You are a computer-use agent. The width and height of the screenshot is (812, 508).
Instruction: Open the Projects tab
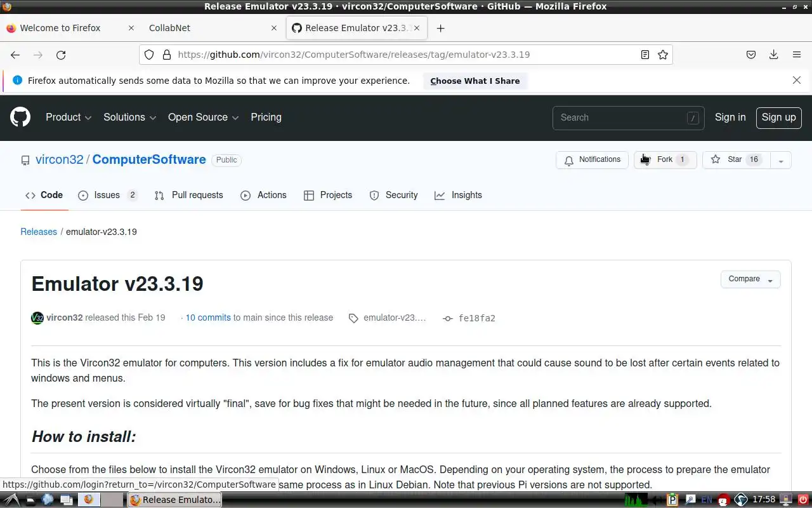pos(328,195)
